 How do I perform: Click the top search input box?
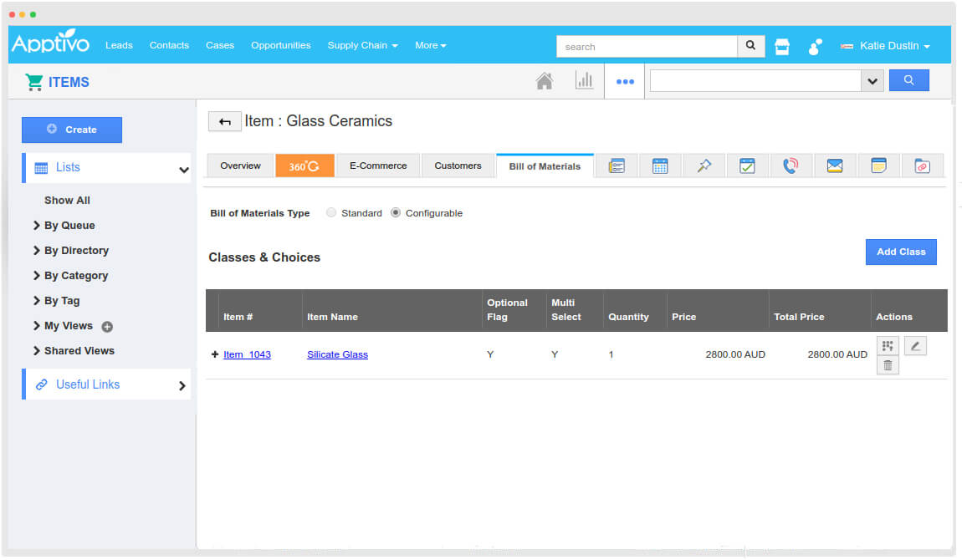point(648,46)
